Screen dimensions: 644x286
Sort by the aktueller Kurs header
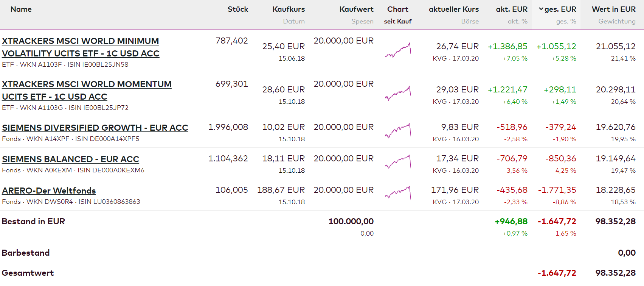pos(453,9)
